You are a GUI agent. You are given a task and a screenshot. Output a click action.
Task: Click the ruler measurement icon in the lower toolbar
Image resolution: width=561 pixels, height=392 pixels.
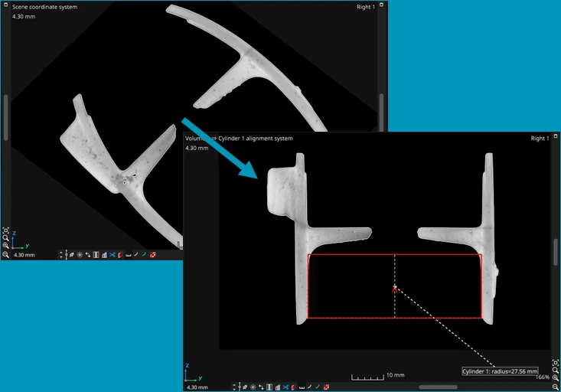coord(301,387)
